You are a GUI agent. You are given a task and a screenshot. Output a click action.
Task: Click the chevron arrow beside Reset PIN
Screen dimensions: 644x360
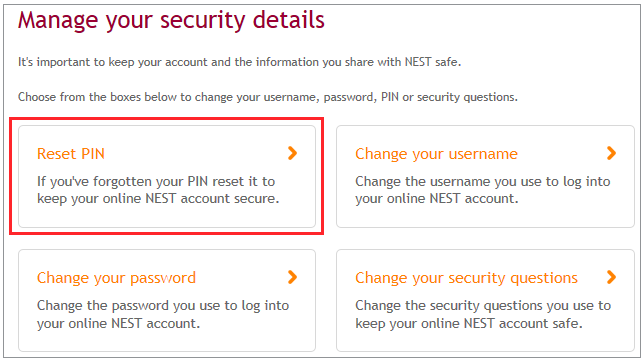point(292,154)
